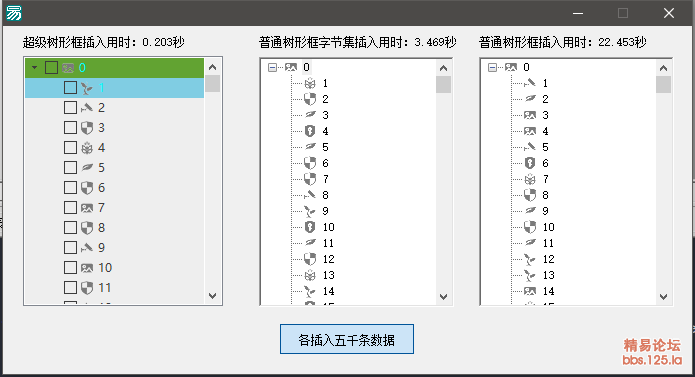Collapse node 0 minus box in right tree
The width and height of the screenshot is (695, 377).
coord(492,67)
